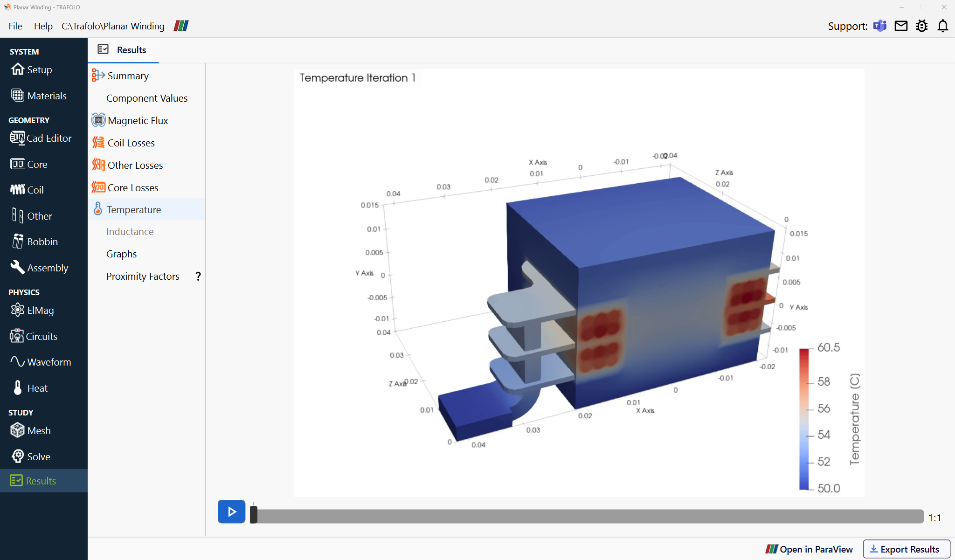Show Component Values results

point(146,98)
